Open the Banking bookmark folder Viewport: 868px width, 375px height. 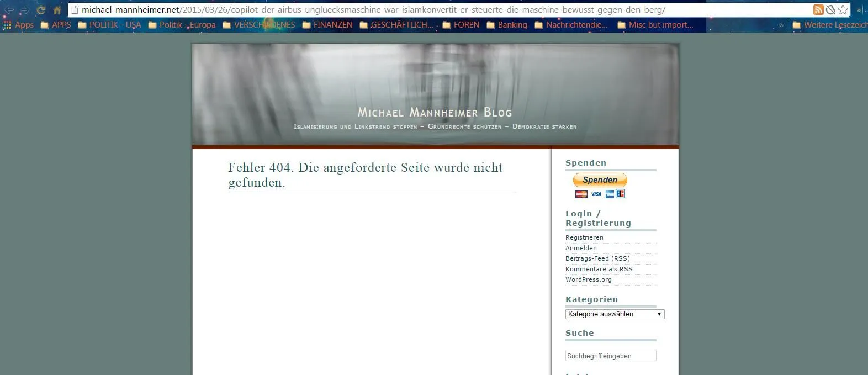507,25
